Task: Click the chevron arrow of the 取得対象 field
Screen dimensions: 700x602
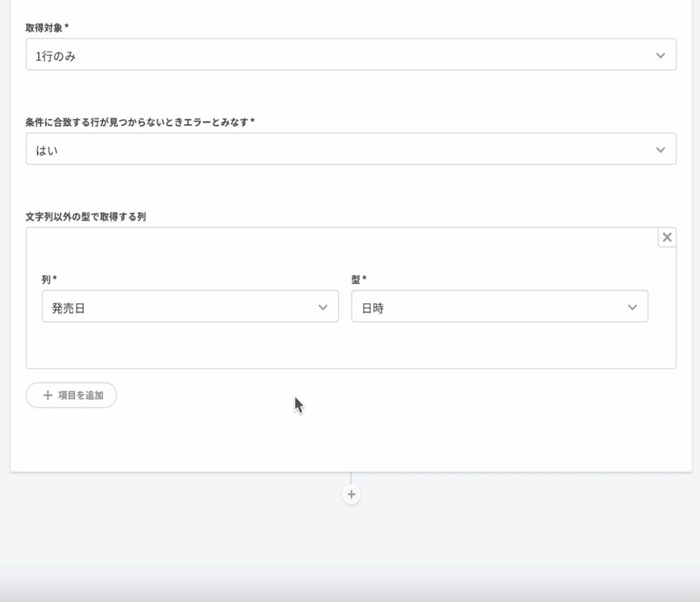Action: click(660, 55)
